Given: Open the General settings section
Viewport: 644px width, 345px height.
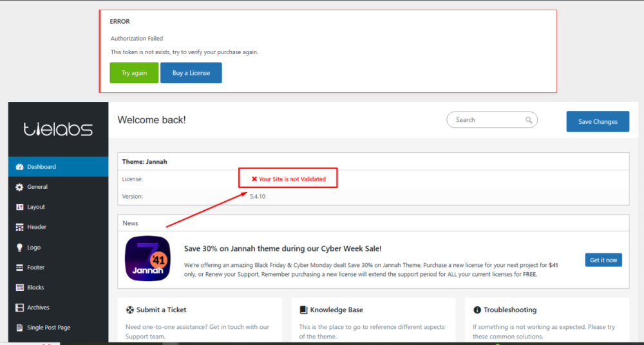Looking at the screenshot, I should pos(59,186).
